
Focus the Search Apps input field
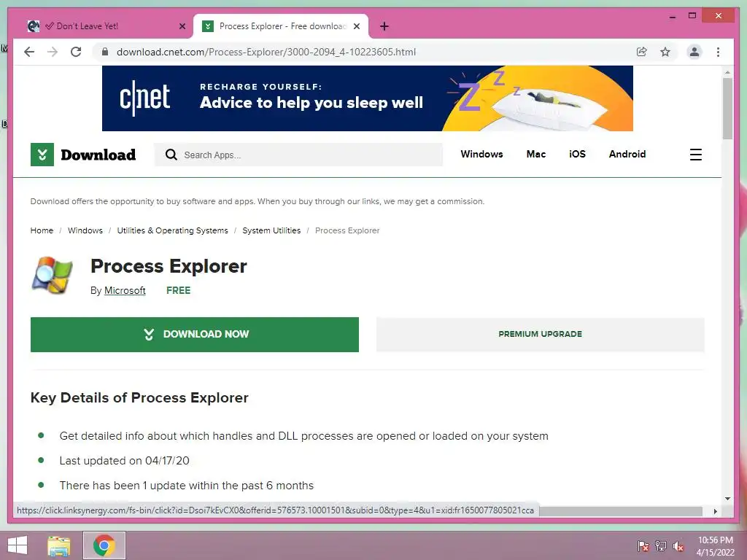coord(298,155)
